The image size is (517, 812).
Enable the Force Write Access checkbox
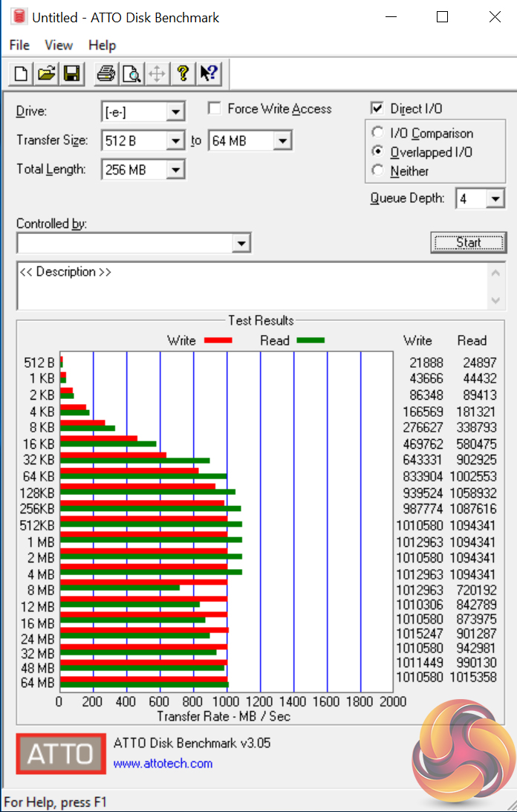click(x=214, y=108)
